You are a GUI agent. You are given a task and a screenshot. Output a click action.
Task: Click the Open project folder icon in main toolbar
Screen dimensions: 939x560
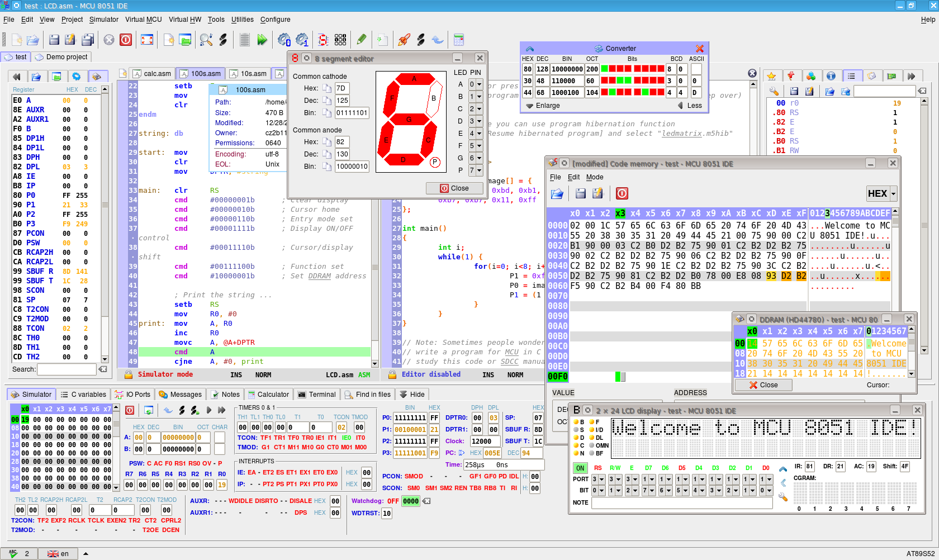click(x=185, y=40)
